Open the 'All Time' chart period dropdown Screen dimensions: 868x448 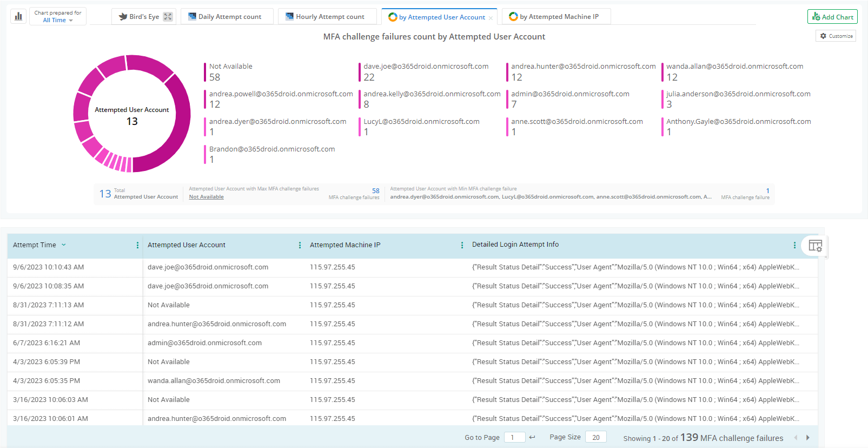click(x=57, y=20)
